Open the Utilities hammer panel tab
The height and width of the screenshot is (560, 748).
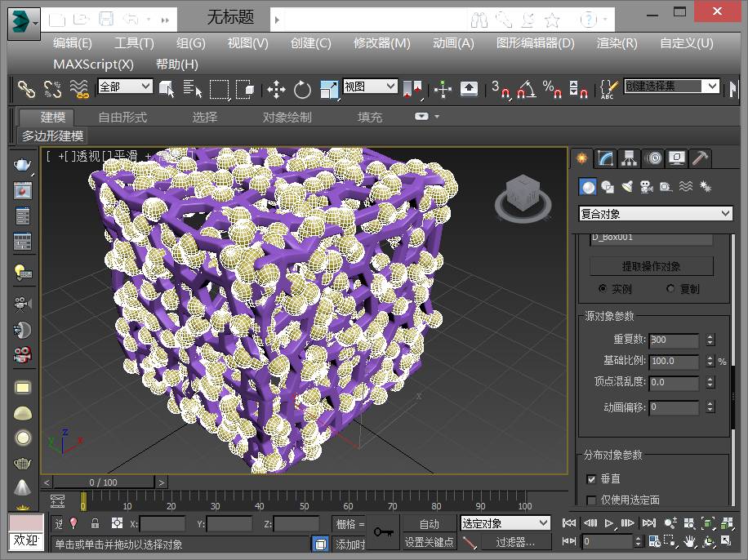(701, 158)
